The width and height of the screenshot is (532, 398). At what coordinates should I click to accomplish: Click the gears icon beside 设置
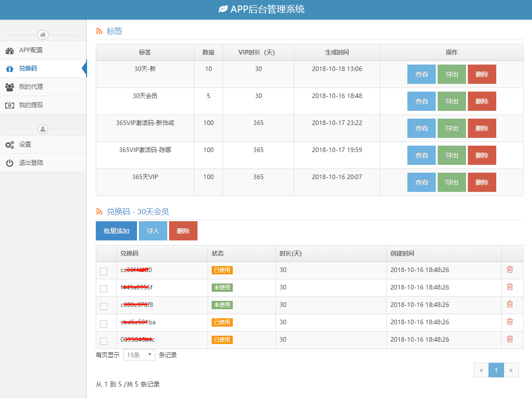pos(10,145)
